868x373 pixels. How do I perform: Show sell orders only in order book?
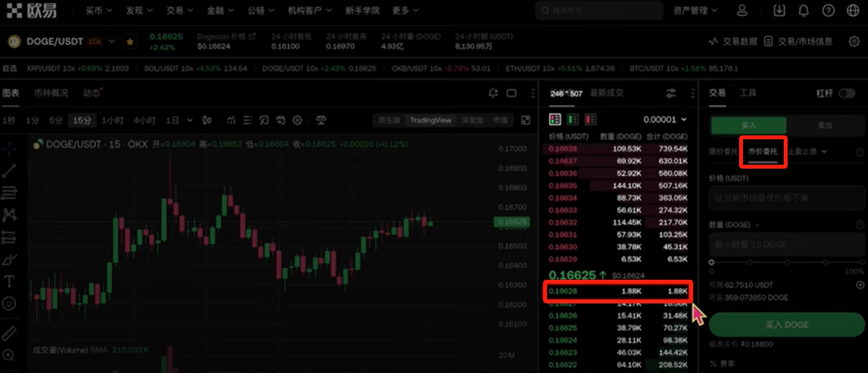(590, 119)
